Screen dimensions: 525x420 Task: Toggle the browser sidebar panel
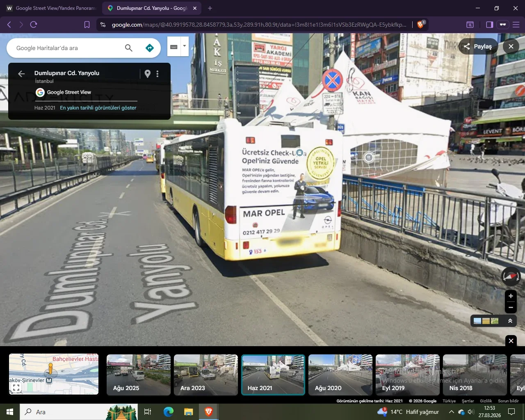(x=489, y=25)
